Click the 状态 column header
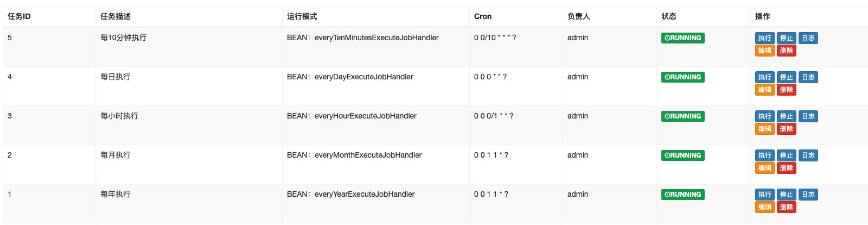This screenshot has width=868, height=225. [669, 16]
